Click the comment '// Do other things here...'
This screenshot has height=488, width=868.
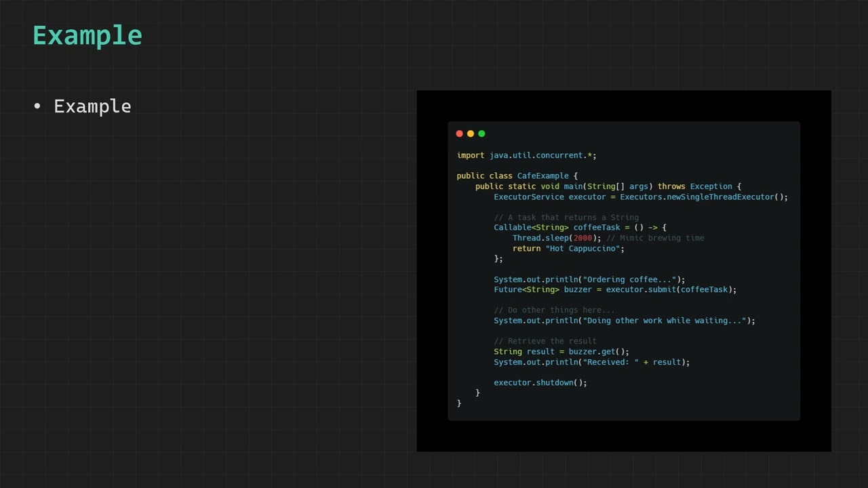555,310
